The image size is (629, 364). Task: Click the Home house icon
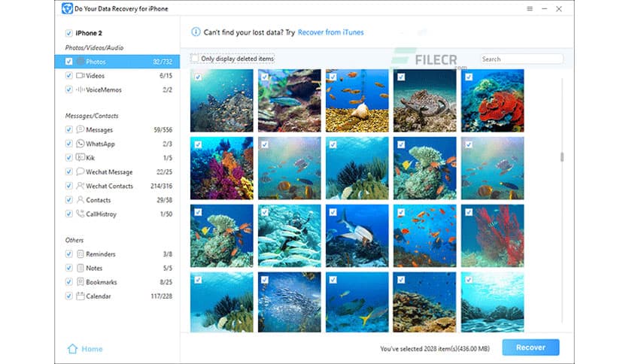tap(72, 348)
